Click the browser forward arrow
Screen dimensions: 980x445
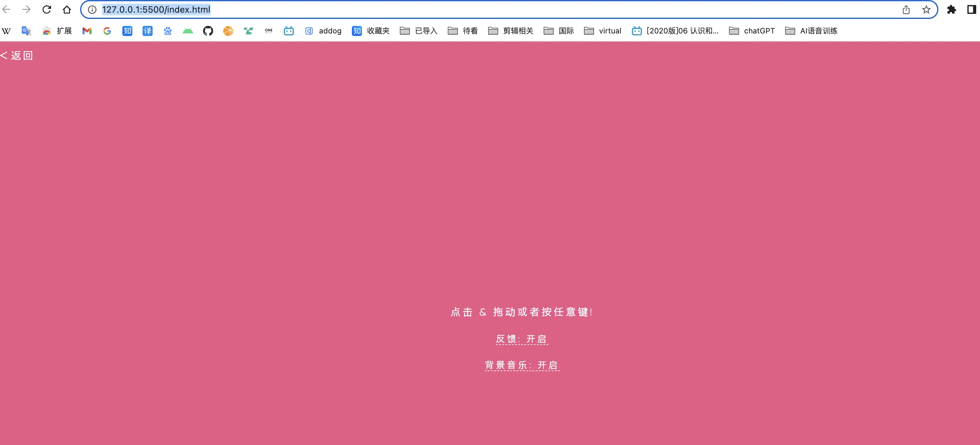pos(26,9)
